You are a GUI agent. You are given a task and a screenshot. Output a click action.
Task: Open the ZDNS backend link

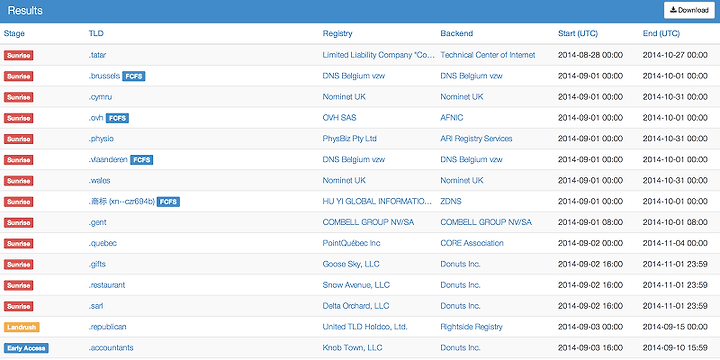coord(451,202)
